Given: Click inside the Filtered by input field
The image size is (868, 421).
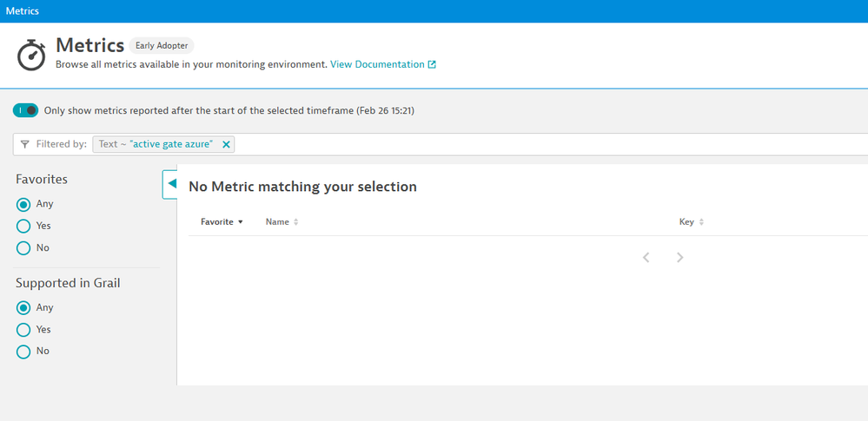Looking at the screenshot, I should tap(521, 144).
